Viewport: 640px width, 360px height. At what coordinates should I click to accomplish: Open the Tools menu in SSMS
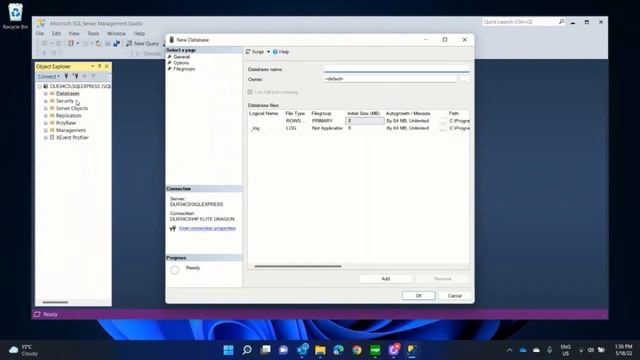coord(93,33)
